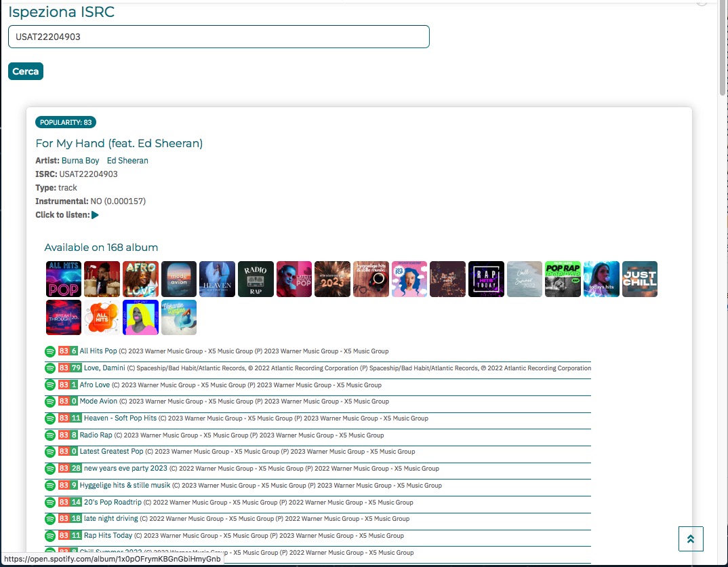Open the 20's Pop Roadtrip link
The image size is (728, 567).
click(x=113, y=502)
